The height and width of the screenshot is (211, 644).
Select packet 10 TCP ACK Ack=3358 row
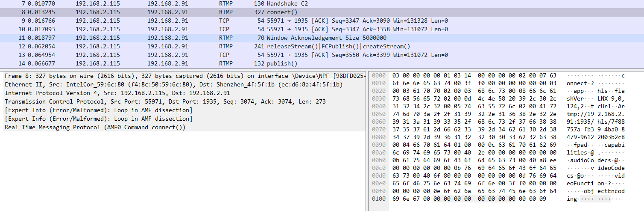point(322,29)
